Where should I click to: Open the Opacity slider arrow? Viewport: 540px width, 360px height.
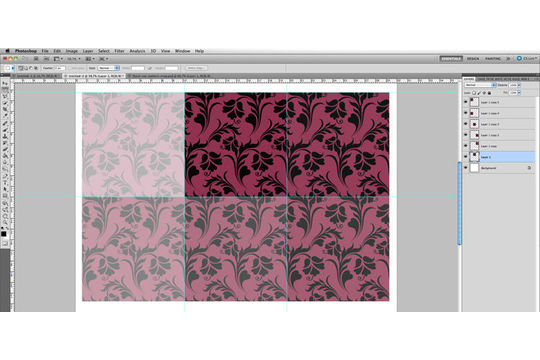519,85
